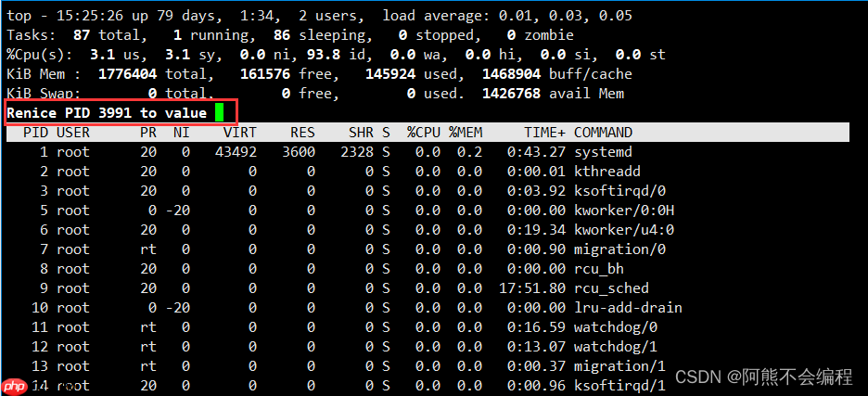The width and height of the screenshot is (868, 396).
Task: Click the 0.2 %MEM value of systemd
Action: coord(469,152)
